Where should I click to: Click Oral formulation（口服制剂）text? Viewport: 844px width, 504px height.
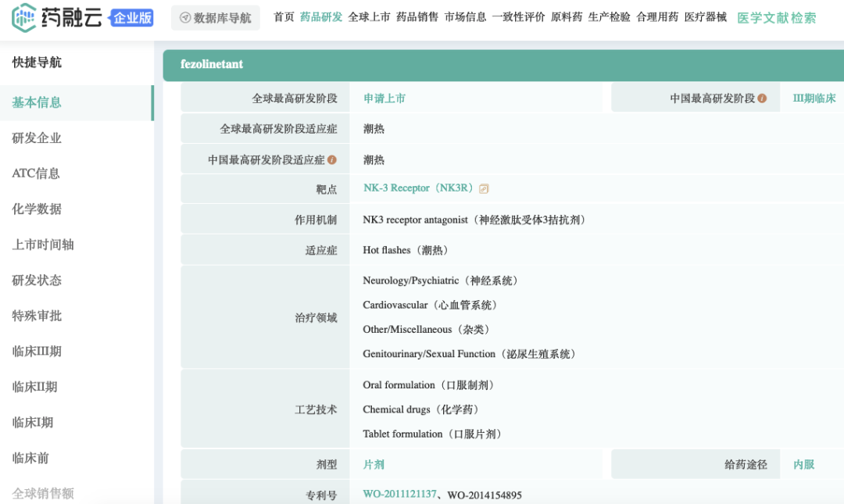[x=428, y=385]
